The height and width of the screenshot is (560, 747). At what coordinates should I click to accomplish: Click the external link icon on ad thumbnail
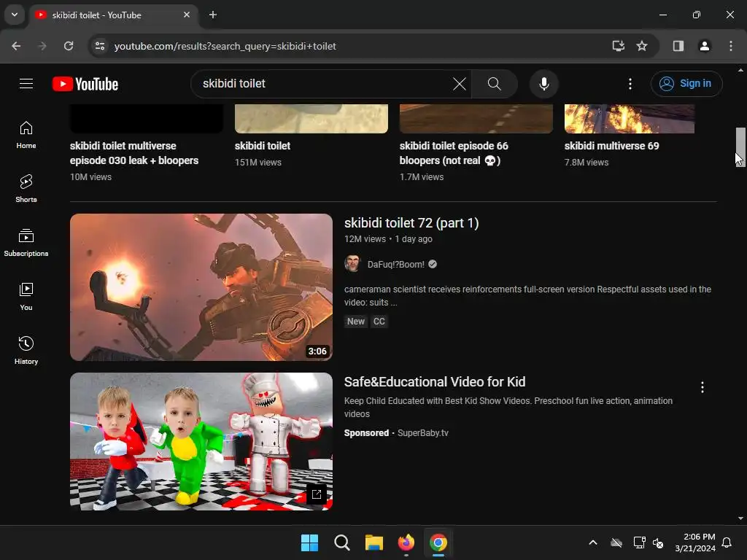pos(317,494)
